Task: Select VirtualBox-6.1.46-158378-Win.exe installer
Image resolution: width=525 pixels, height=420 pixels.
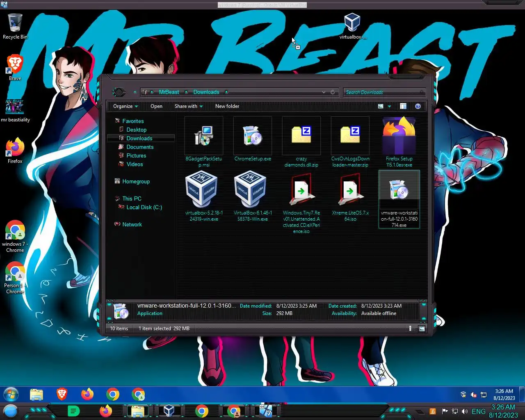Action: click(253, 196)
